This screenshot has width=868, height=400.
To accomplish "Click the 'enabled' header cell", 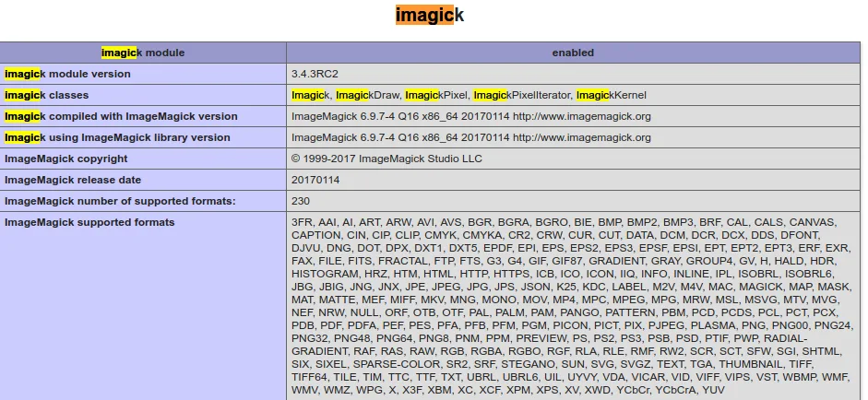I will tap(573, 53).
